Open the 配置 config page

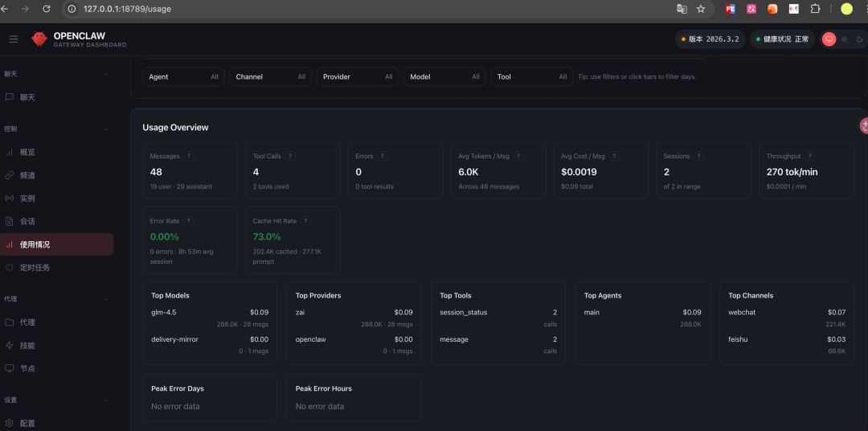(57, 423)
